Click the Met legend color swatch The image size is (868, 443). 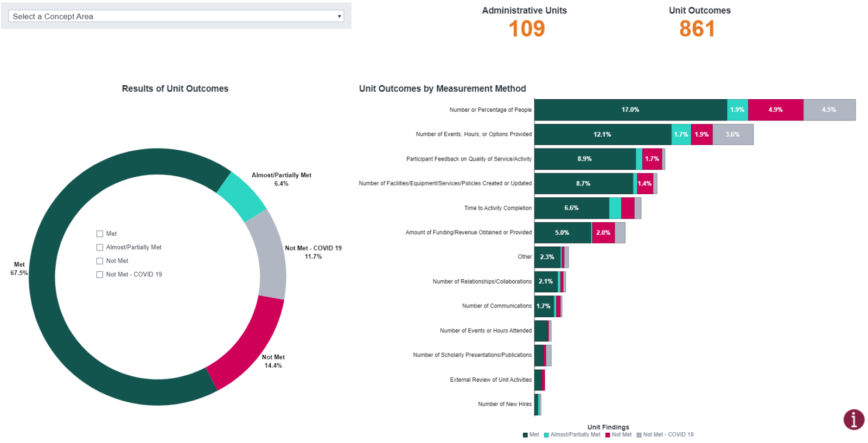coord(525,435)
